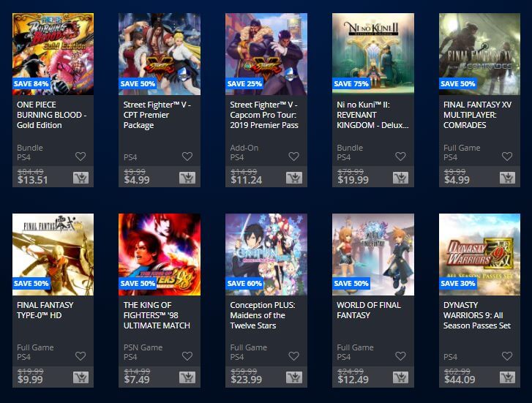
Task: Open Ni no Kuni II cover thumbnail
Action: (x=373, y=54)
